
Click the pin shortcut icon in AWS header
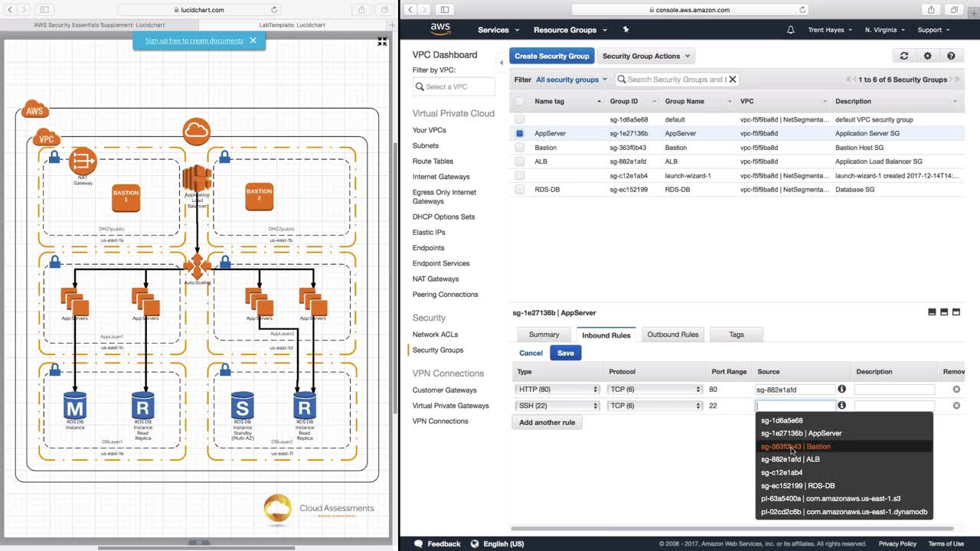point(626,30)
